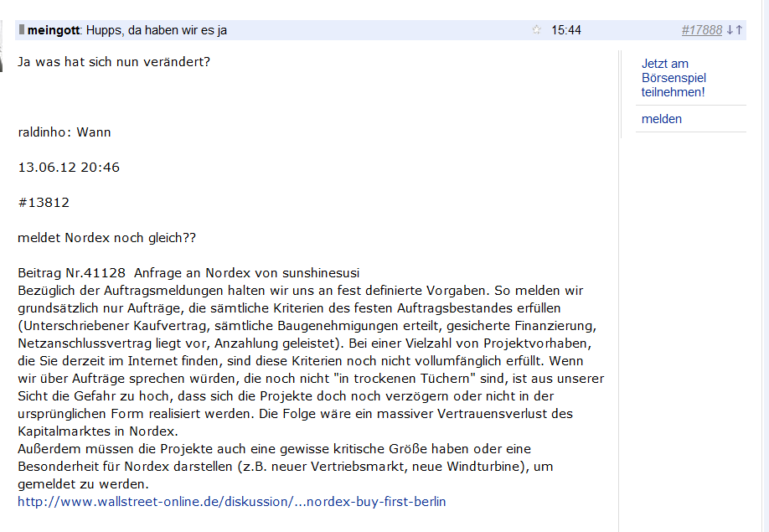Click 'Jetzt am Börsenspiel teilnehmen!' link
The width and height of the screenshot is (769, 532).
tap(674, 78)
